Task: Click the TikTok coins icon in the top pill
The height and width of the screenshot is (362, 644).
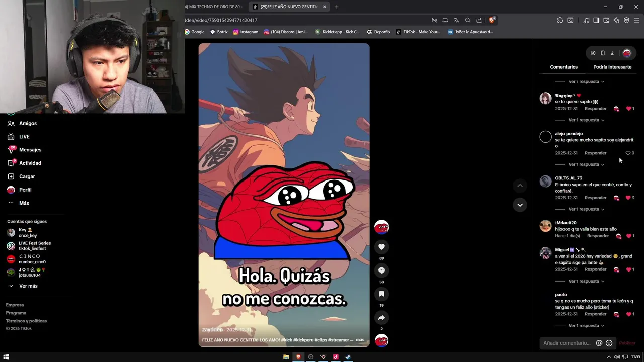Action: 593,53
